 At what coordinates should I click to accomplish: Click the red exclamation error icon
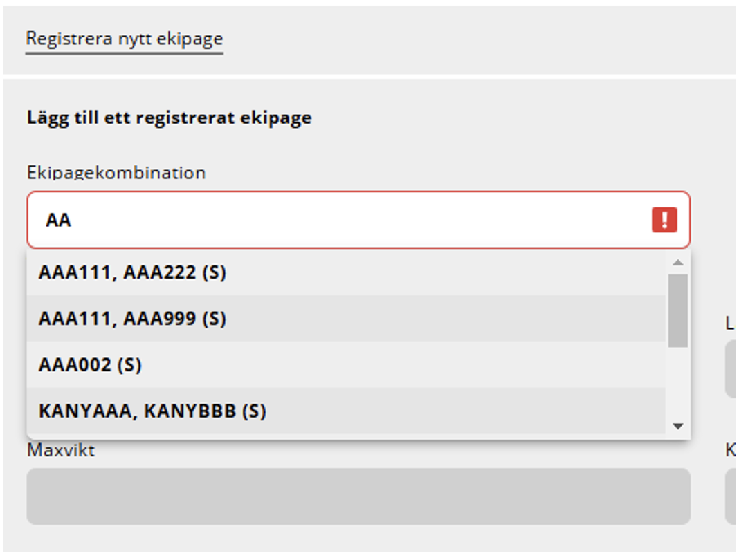pos(664,219)
